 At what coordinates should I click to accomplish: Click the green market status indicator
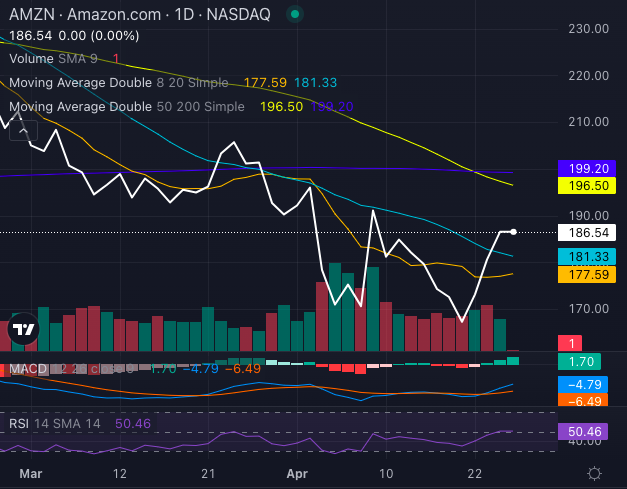pyautogui.click(x=293, y=15)
